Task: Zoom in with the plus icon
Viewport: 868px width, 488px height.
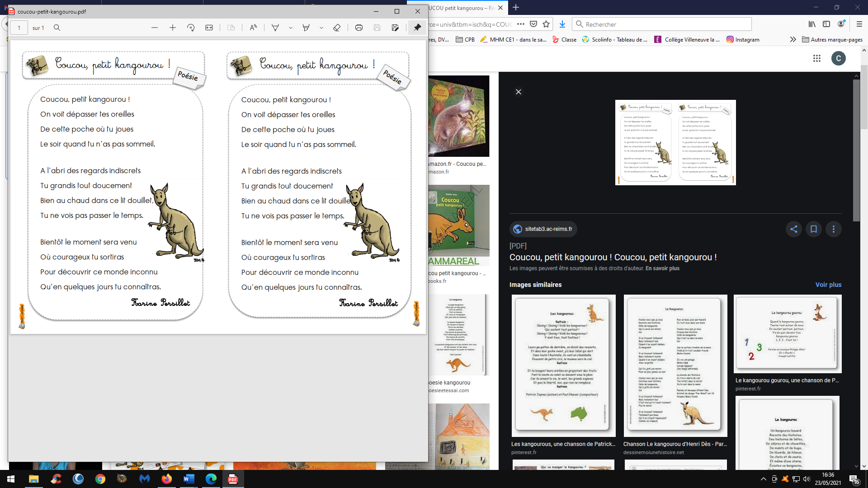Action: click(173, 28)
